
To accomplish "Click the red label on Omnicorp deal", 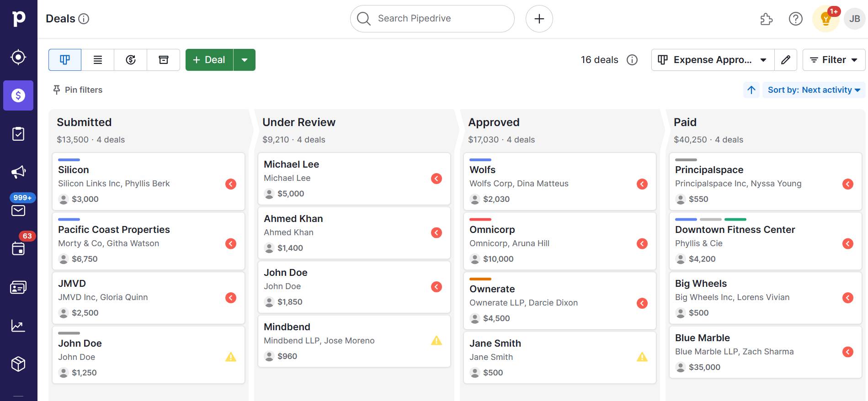I will click(480, 220).
